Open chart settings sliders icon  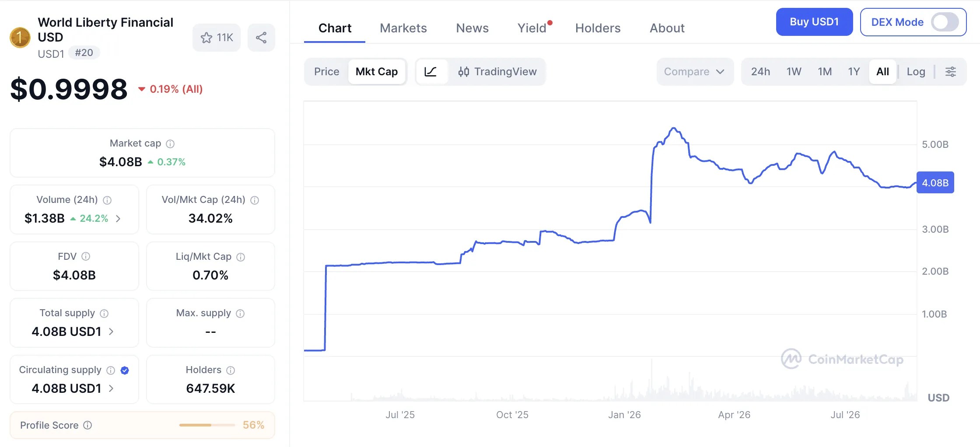click(x=951, y=72)
